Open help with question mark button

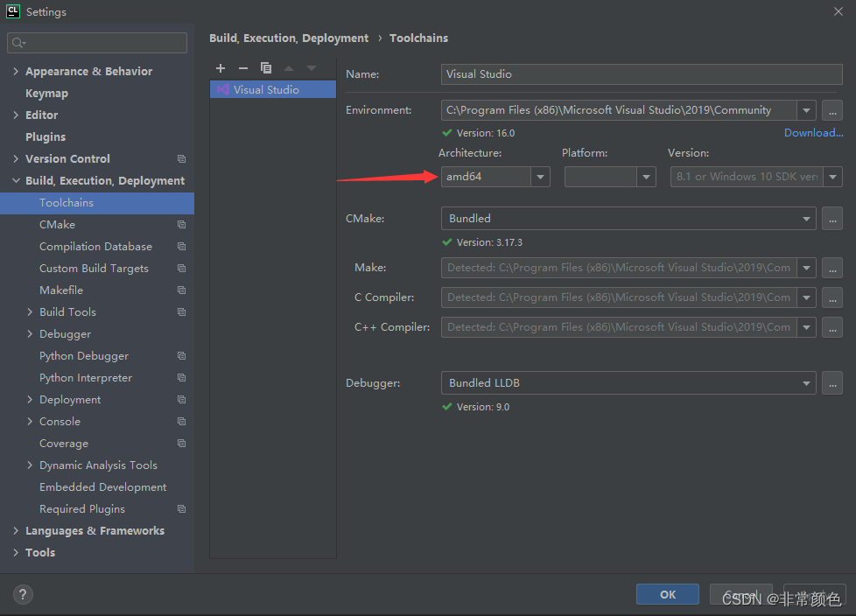[x=23, y=594]
